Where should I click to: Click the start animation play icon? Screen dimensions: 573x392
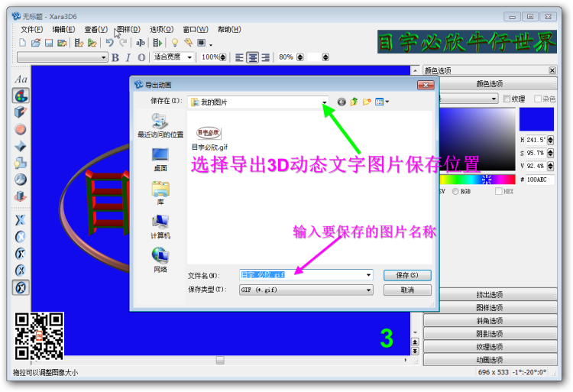coord(157,43)
